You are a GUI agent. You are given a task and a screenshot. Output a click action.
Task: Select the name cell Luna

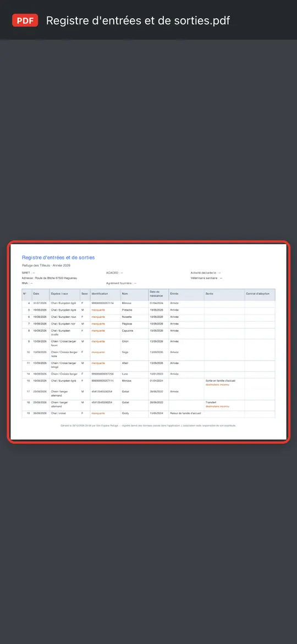[x=125, y=374]
